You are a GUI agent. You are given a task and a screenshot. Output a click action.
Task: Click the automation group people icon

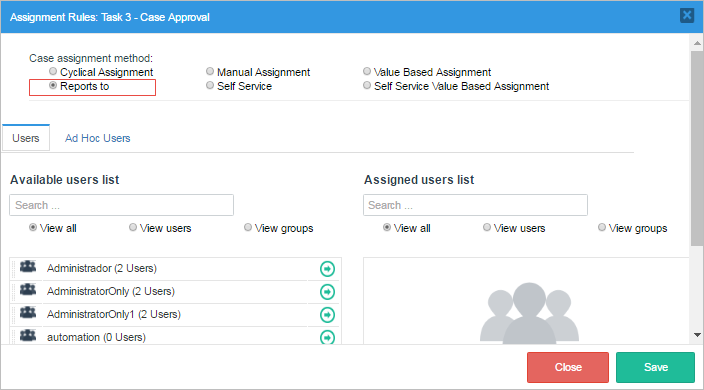(x=28, y=335)
